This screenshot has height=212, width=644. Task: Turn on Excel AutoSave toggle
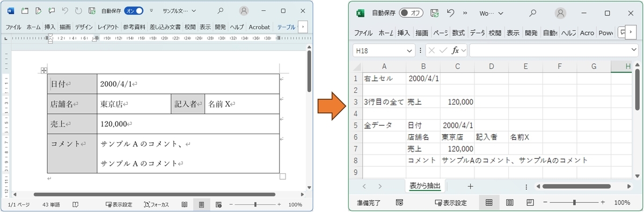point(412,12)
